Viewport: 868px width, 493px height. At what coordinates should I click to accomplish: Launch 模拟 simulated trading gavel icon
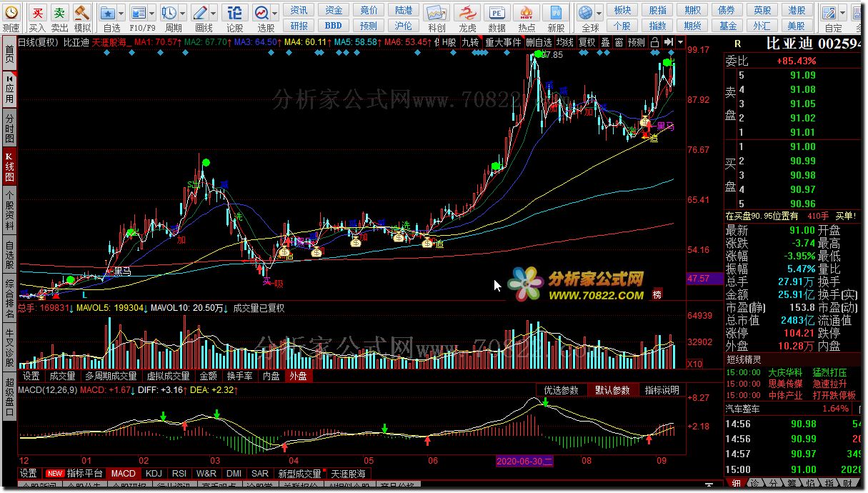tap(82, 13)
